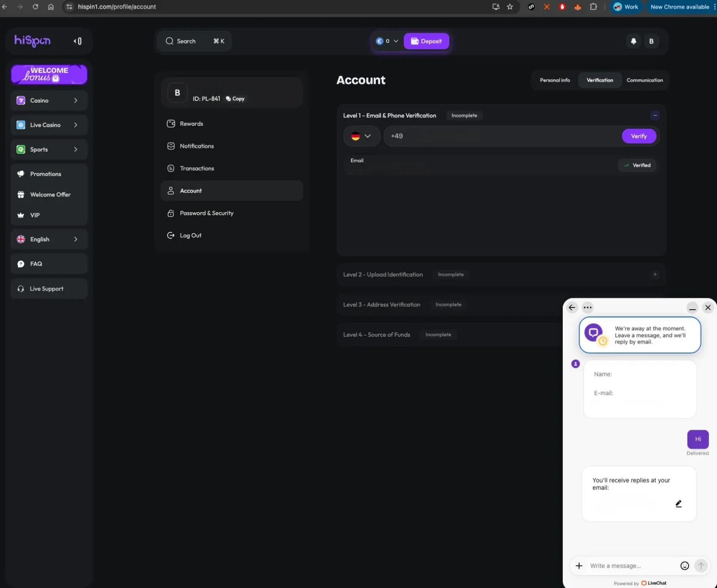Open Live Support from the sidebar

coord(49,289)
